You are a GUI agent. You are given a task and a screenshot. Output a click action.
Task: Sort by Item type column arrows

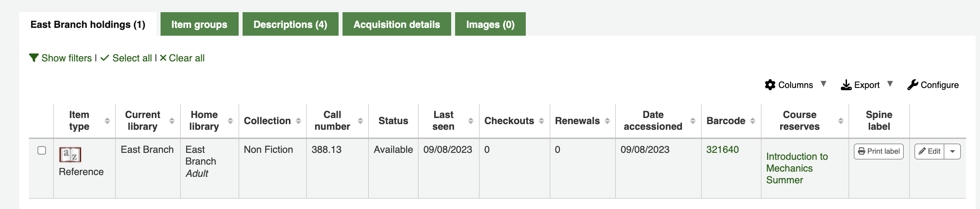pos(107,121)
